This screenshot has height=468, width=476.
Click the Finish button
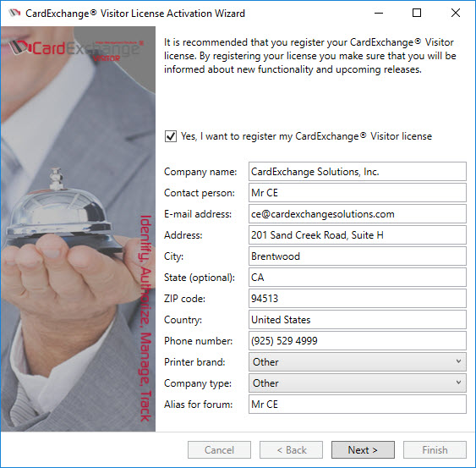(435, 449)
